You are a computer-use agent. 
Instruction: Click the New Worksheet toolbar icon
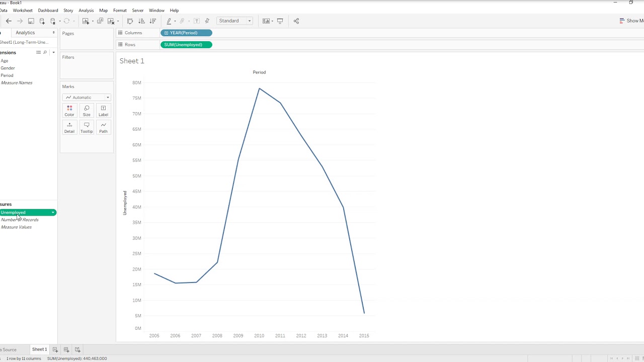[x=86, y=21]
